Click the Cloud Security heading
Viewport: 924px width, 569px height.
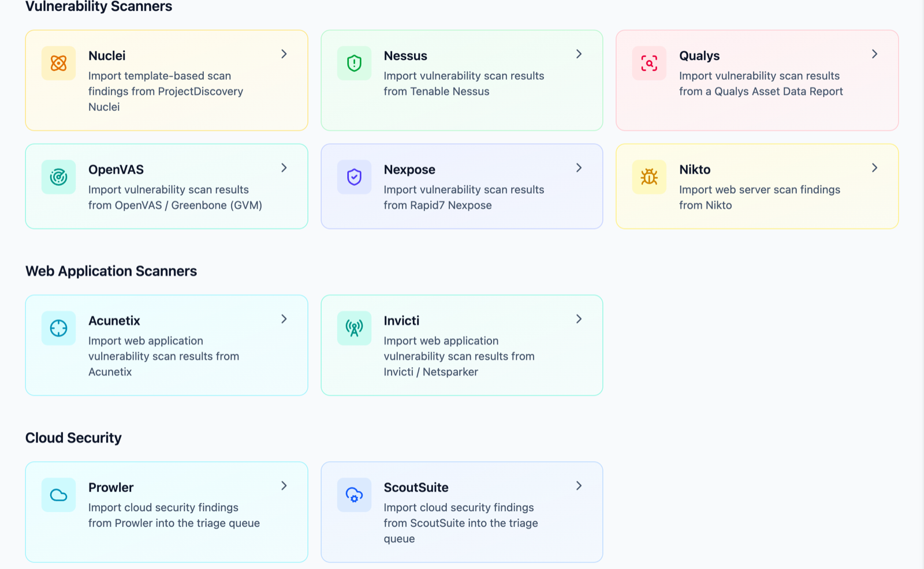click(x=73, y=437)
